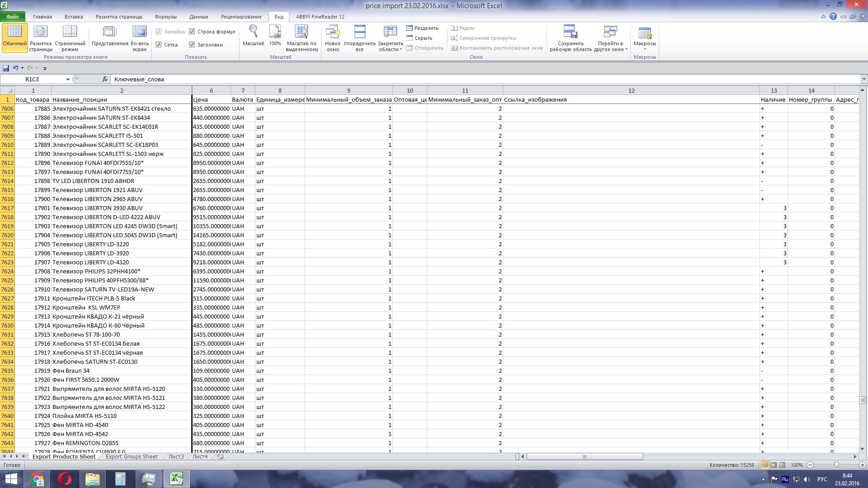The width and height of the screenshot is (868, 488).
Task: Activate Во весь экран full screen mode
Action: pyautogui.click(x=139, y=38)
